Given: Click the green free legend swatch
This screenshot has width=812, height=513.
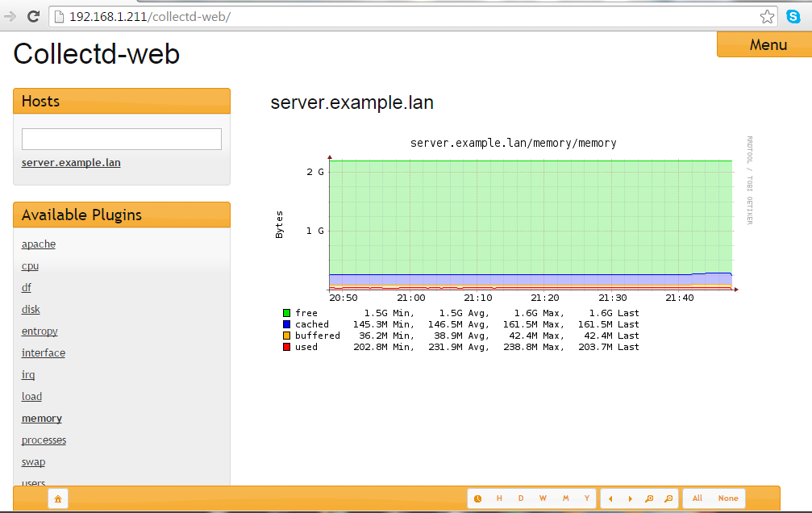Looking at the screenshot, I should tap(286, 313).
